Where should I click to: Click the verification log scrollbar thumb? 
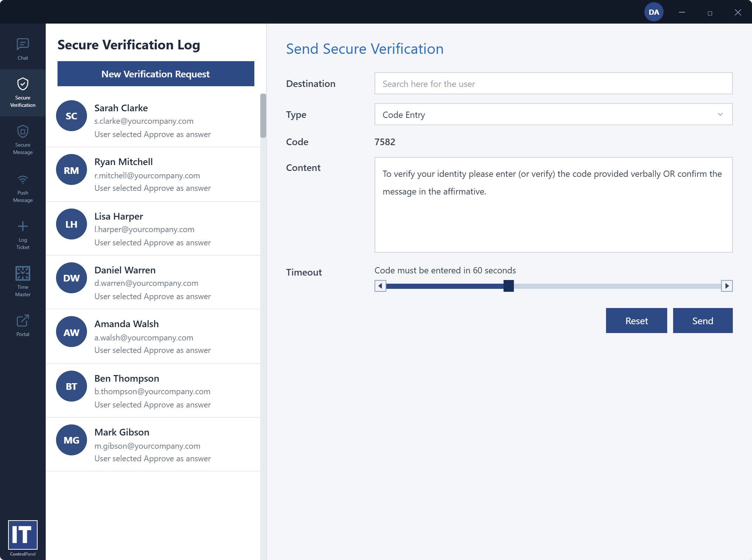[263, 116]
